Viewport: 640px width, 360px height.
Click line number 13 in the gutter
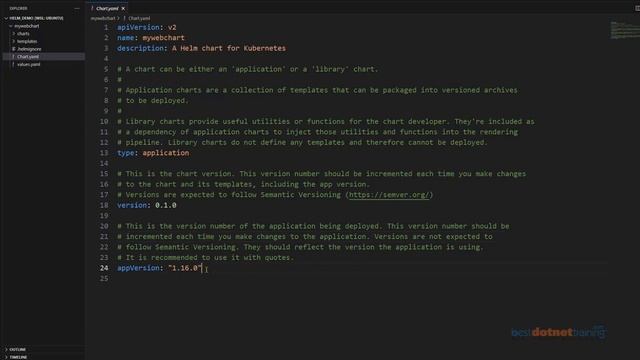click(104, 153)
